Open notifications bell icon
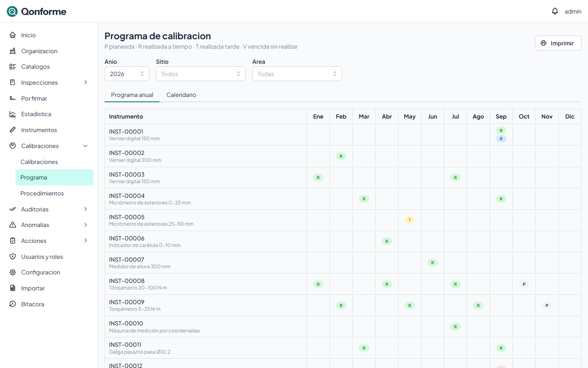The width and height of the screenshot is (588, 368). 555,11
